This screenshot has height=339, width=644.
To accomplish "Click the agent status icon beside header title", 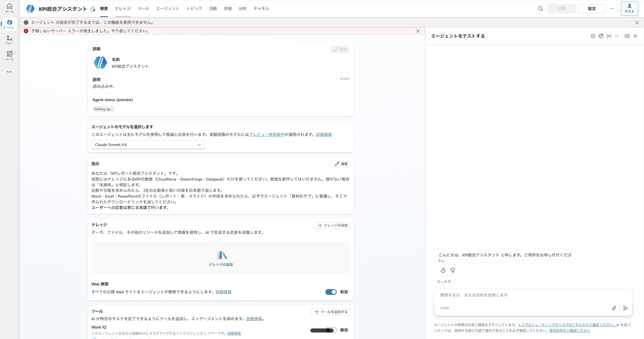I will (x=93, y=9).
